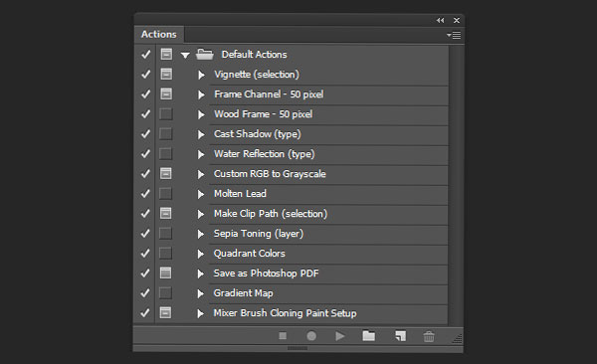Expand the Molten Lead action

[201, 194]
